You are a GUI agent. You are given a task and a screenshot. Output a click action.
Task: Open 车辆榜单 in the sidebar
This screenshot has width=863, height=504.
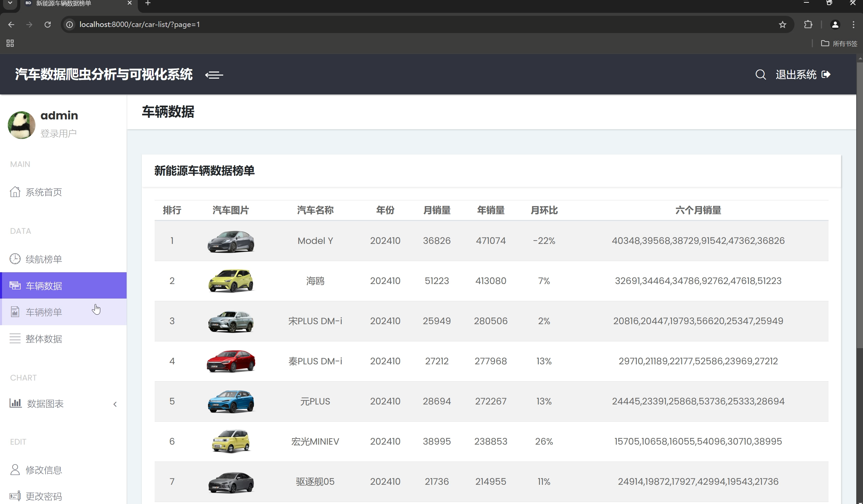point(63,312)
